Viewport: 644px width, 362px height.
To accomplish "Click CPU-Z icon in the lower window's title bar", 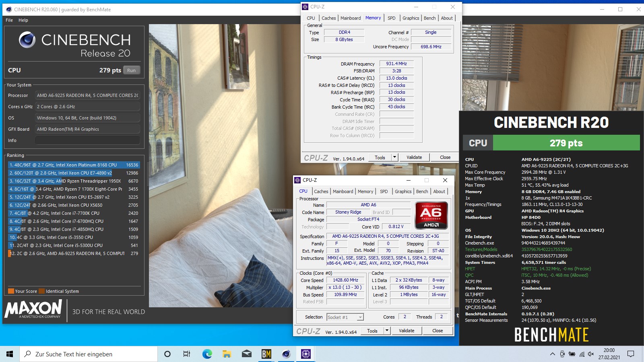I will point(297,180).
